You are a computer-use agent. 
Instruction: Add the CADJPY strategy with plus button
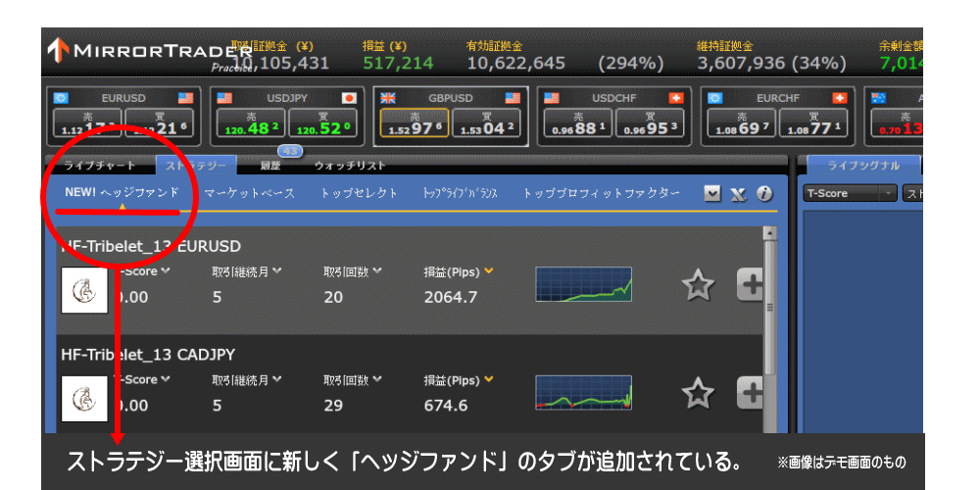(x=751, y=393)
